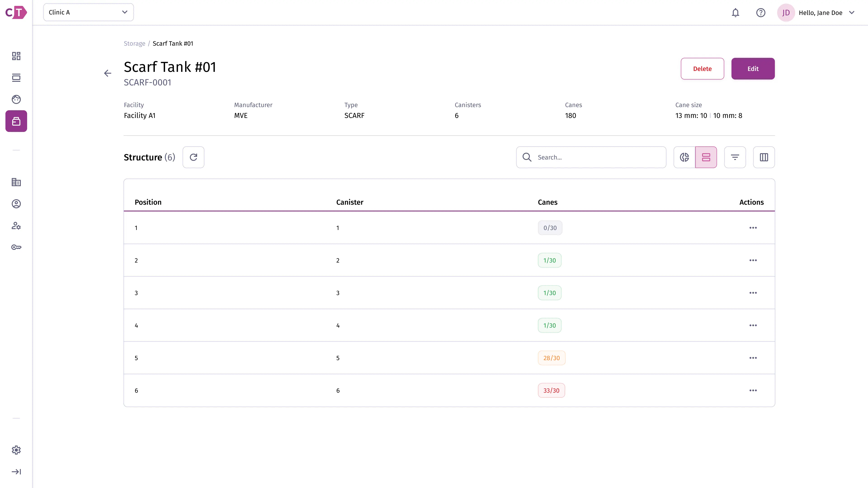Viewport: 868px width, 488px height.
Task: Switch to the pie chart view
Action: coord(684,157)
